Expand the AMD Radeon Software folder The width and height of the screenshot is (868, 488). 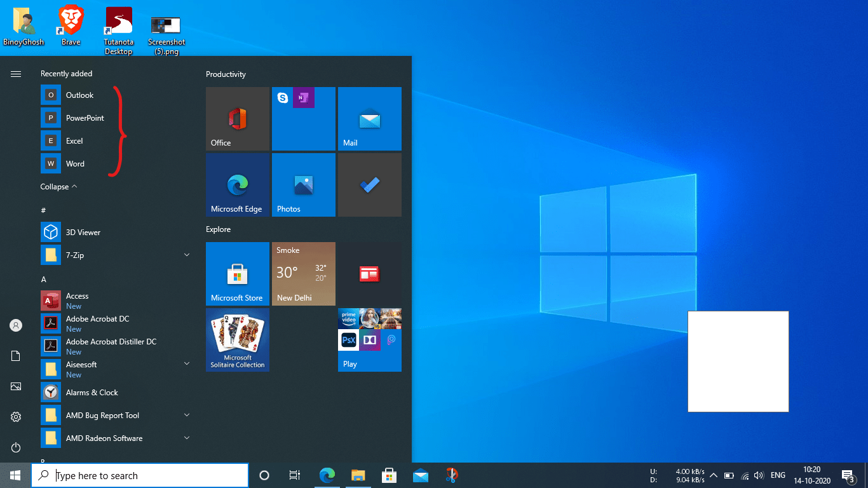coord(187,438)
